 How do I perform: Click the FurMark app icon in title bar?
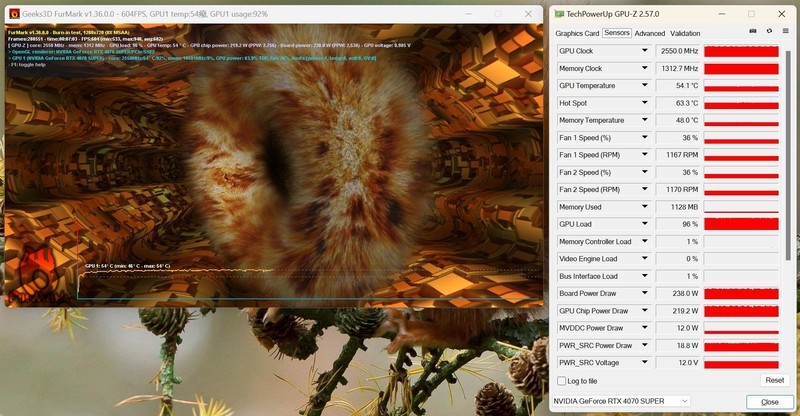[14, 14]
